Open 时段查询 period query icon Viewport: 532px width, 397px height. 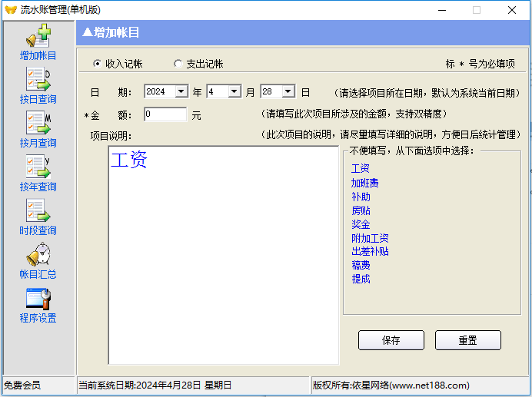pyautogui.click(x=38, y=211)
